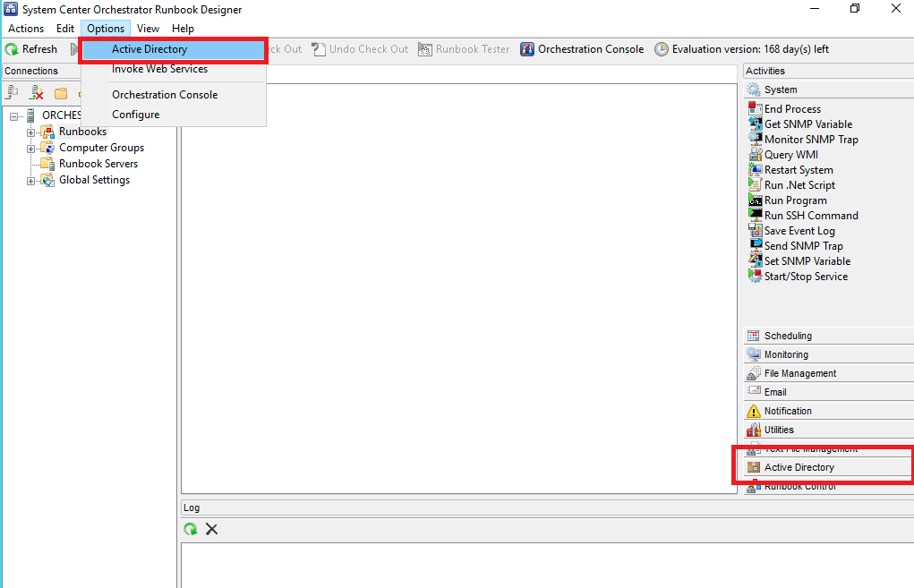Screen dimensions: 914x588
Task: Click the Refresh toolbar button
Action: 31,49
